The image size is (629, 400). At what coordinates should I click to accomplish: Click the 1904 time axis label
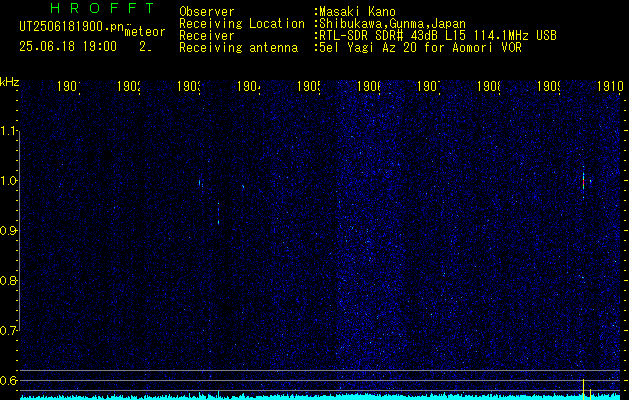(249, 86)
